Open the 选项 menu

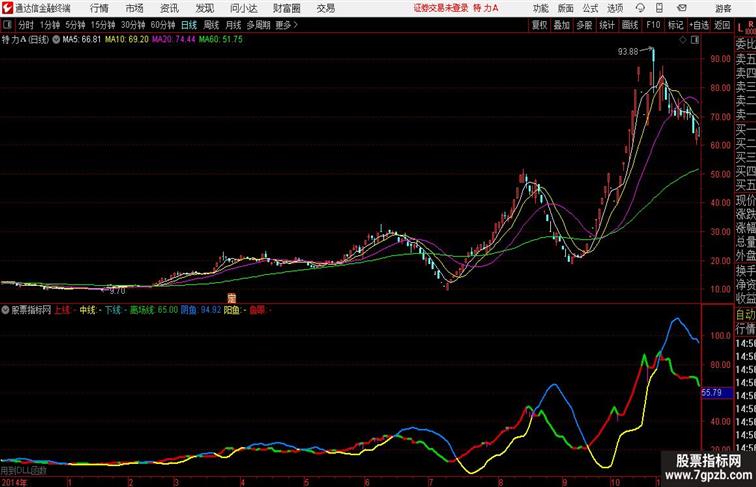tap(615, 8)
